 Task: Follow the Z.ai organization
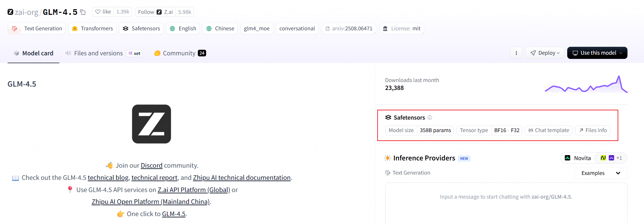[155, 12]
